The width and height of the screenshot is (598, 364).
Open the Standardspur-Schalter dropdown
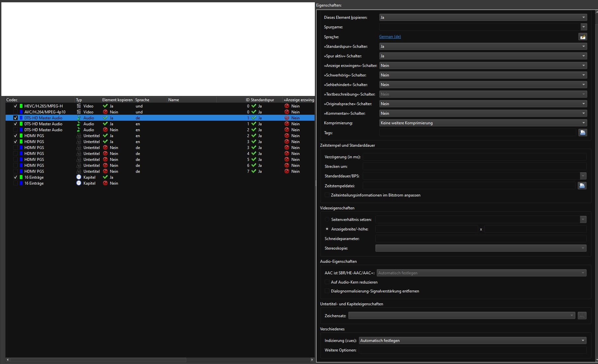[483, 46]
